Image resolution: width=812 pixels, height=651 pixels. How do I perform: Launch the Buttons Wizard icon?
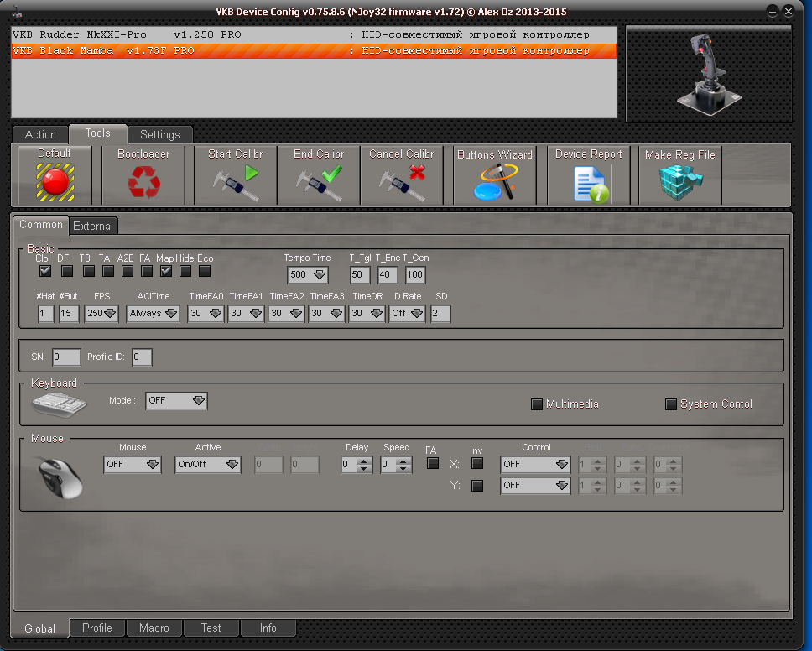[496, 182]
